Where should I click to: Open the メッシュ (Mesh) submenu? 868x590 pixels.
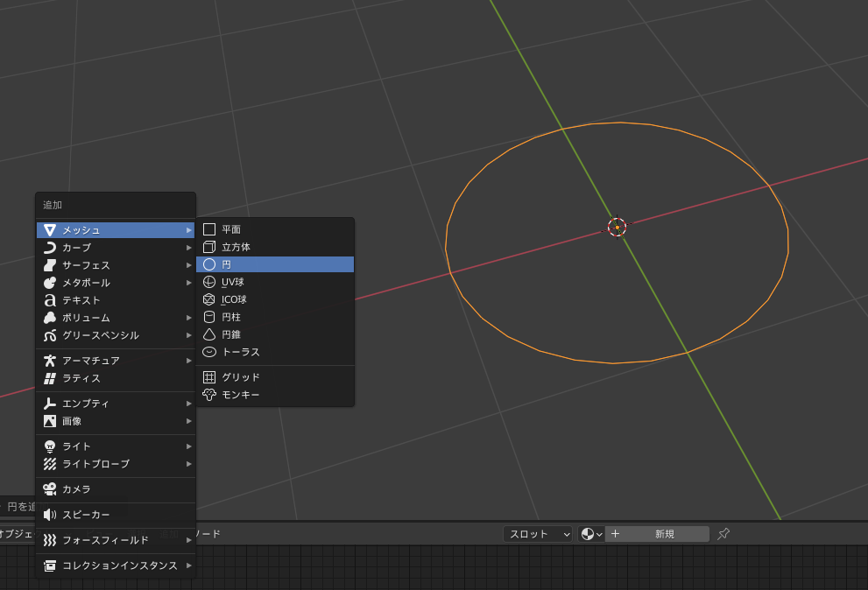click(x=115, y=229)
